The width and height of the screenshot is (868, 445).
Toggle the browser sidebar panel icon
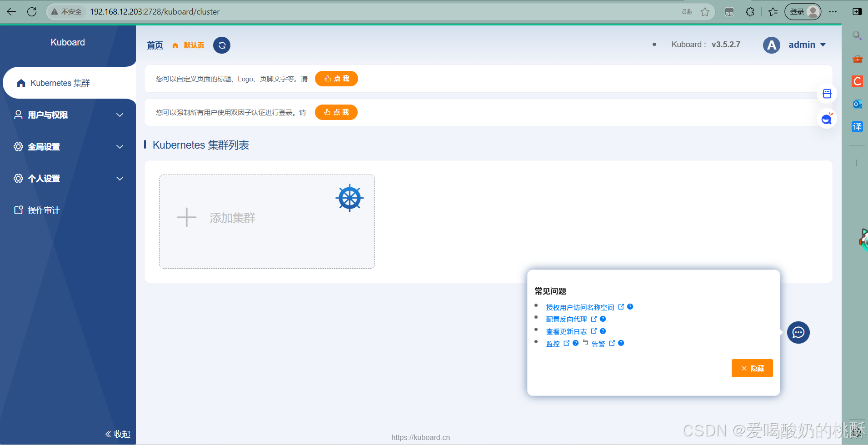pyautogui.click(x=858, y=12)
